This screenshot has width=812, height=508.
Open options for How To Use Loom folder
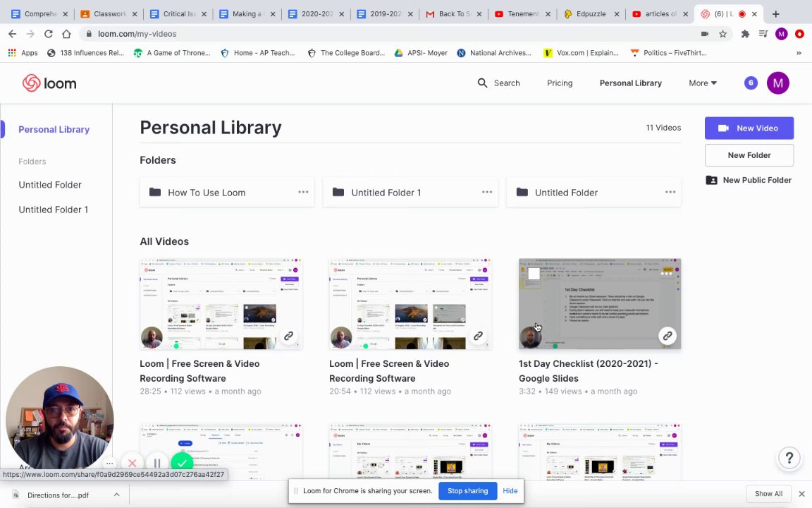[x=303, y=193]
